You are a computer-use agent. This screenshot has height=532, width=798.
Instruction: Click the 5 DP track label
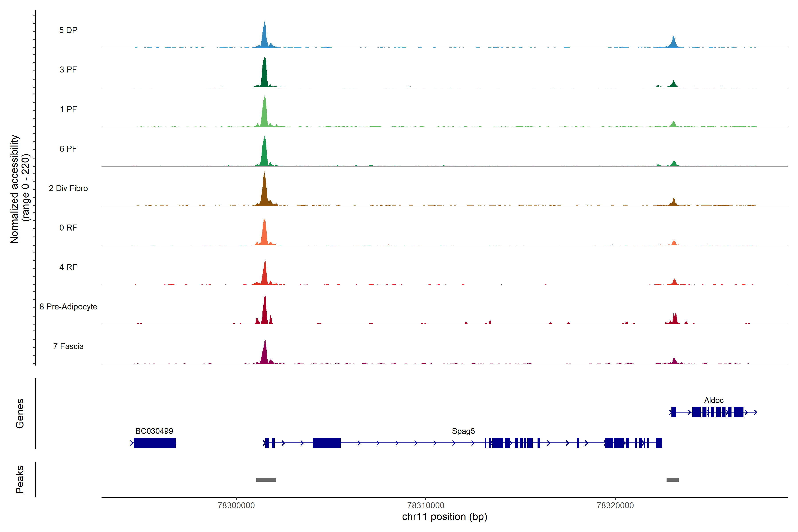point(68,30)
